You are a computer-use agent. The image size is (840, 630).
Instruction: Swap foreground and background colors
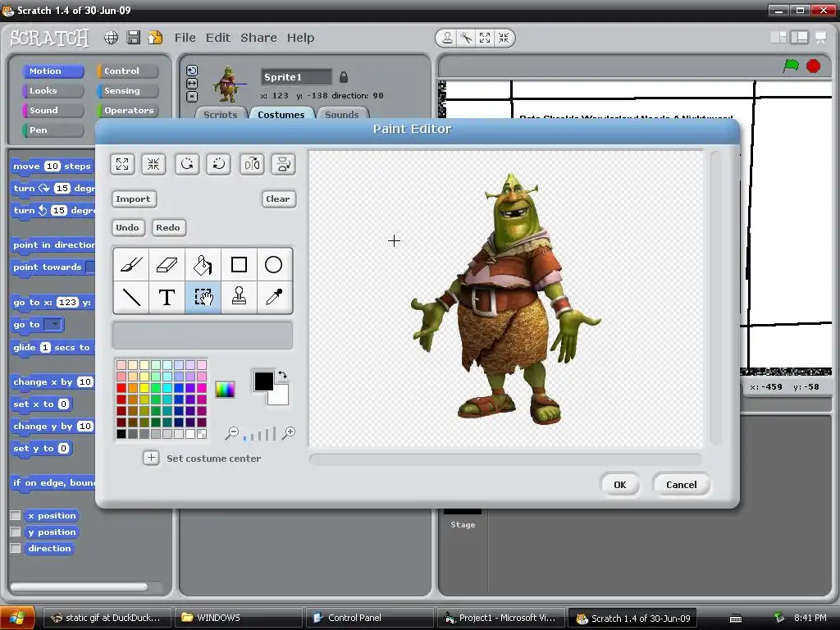[282, 375]
